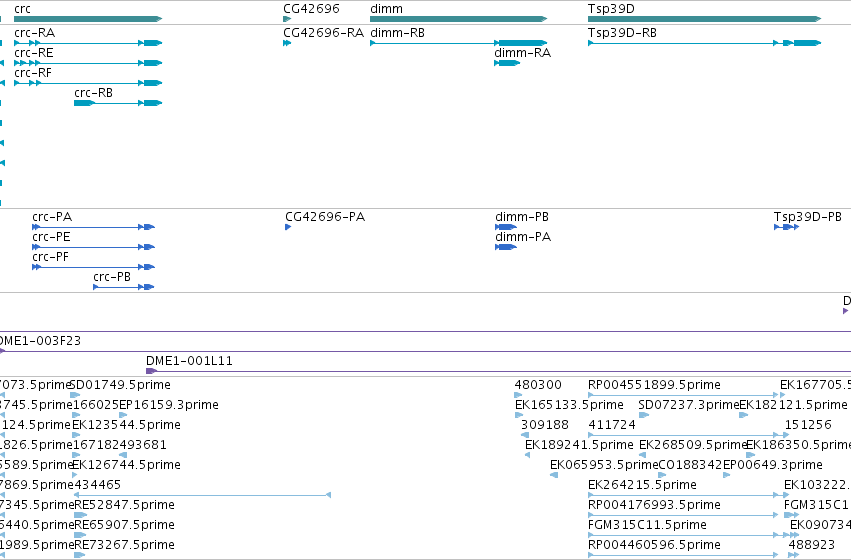This screenshot has height=560, width=851.
Task: Select the EK165133.5prime EST label
Action: click(569, 405)
